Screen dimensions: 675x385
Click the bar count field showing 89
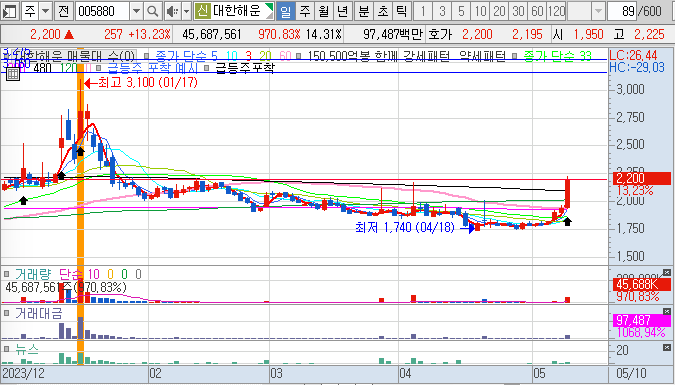(x=622, y=11)
